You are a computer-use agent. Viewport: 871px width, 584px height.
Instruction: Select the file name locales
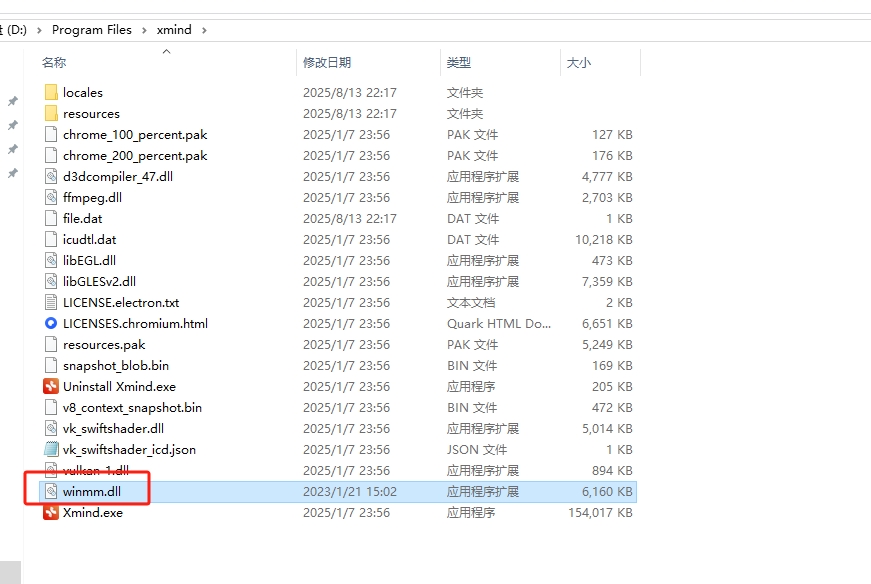coord(83,93)
